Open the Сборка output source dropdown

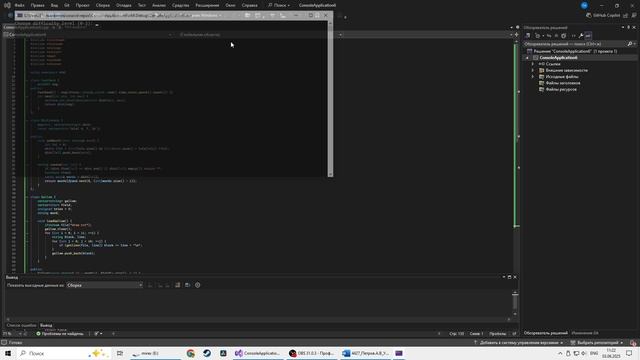[x=104, y=285]
